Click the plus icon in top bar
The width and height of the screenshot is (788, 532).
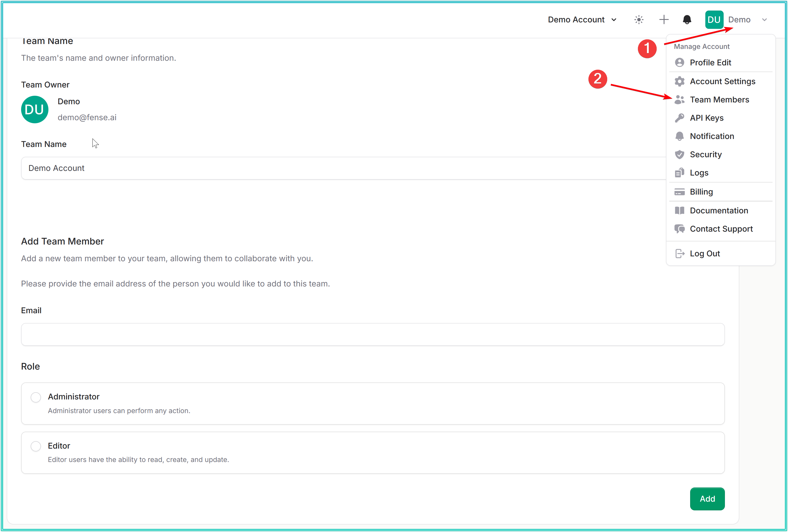click(x=664, y=20)
